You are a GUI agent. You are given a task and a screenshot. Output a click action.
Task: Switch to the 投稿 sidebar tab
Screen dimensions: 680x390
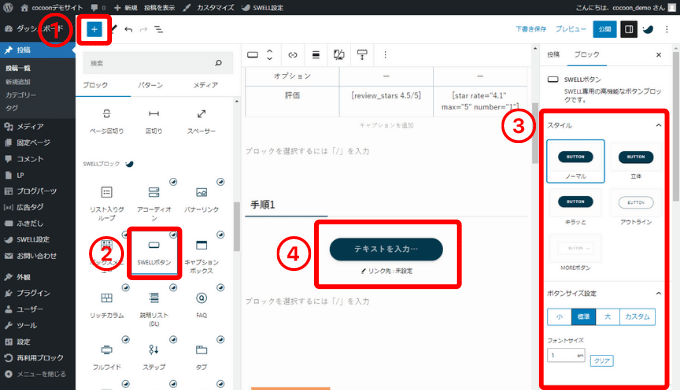coord(553,55)
